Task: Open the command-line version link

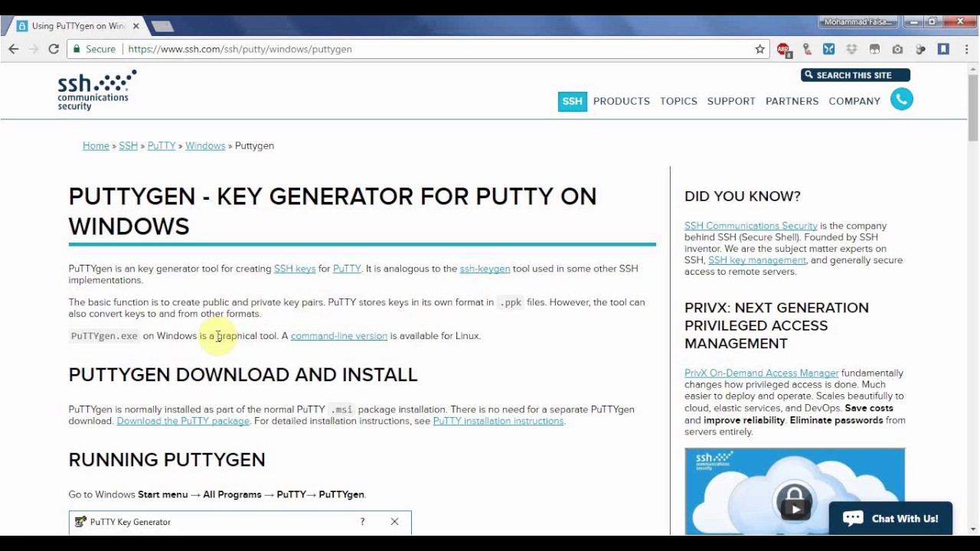Action: tap(339, 336)
